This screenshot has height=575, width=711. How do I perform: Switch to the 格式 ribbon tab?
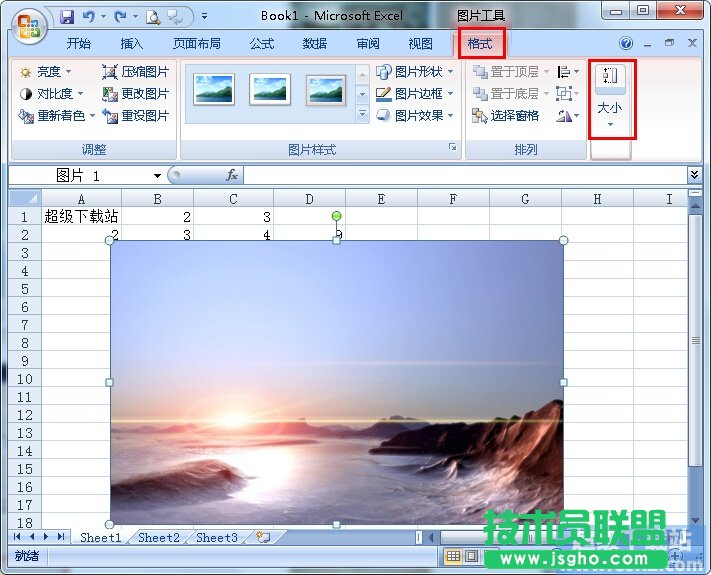(481, 44)
